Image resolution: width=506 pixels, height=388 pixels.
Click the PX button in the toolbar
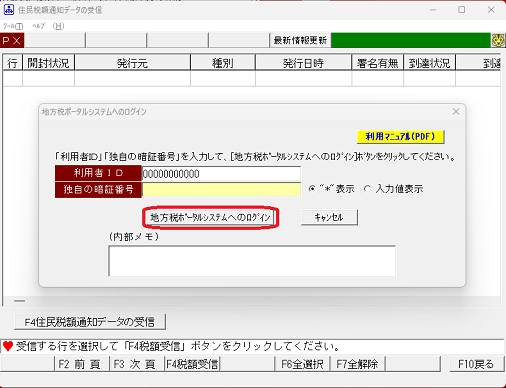coord(12,40)
